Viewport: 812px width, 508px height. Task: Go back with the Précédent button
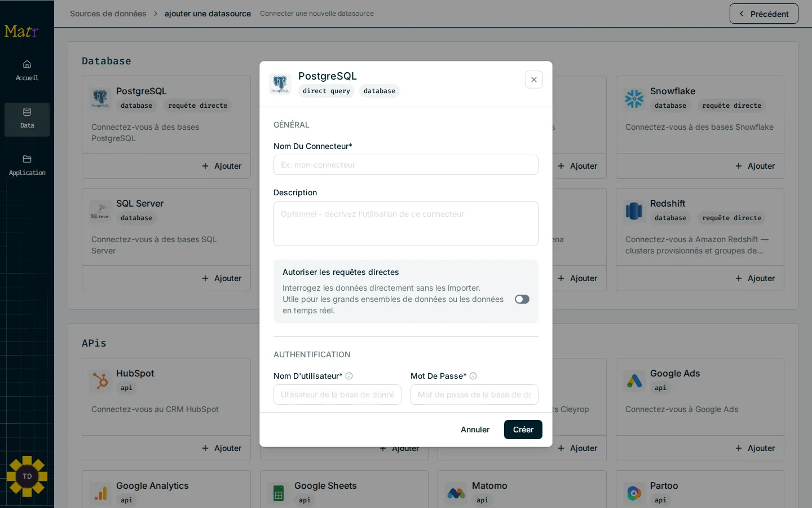tap(764, 14)
